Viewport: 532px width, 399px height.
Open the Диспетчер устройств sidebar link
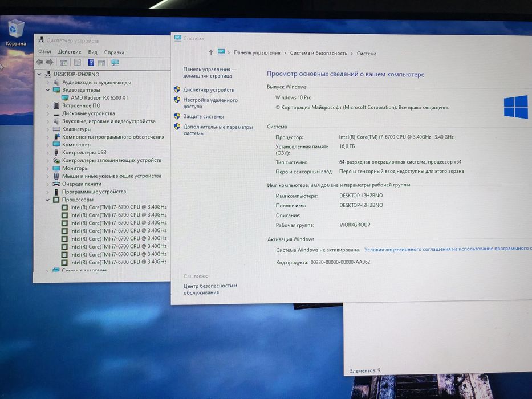pyautogui.click(x=208, y=90)
